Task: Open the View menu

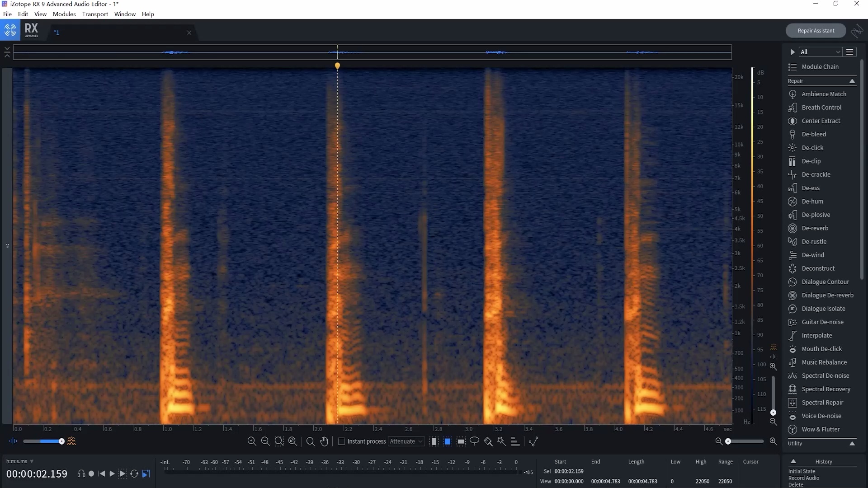Action: (x=40, y=14)
